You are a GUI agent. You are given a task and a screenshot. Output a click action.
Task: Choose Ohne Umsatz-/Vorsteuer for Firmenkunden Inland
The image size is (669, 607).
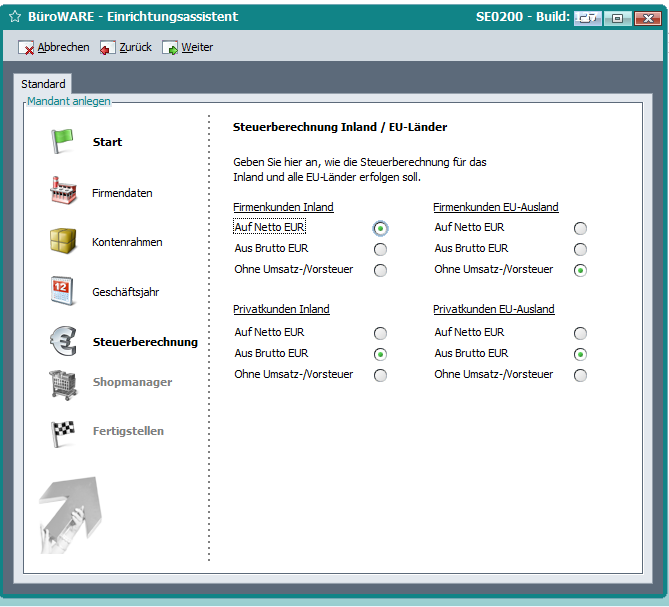tap(380, 270)
